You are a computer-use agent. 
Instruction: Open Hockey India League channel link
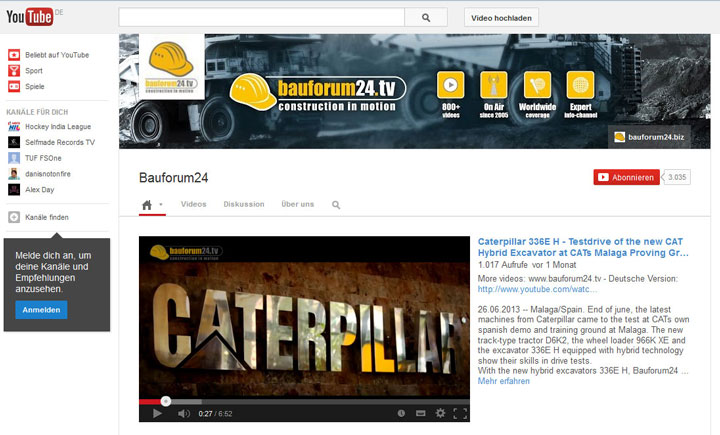click(x=58, y=127)
